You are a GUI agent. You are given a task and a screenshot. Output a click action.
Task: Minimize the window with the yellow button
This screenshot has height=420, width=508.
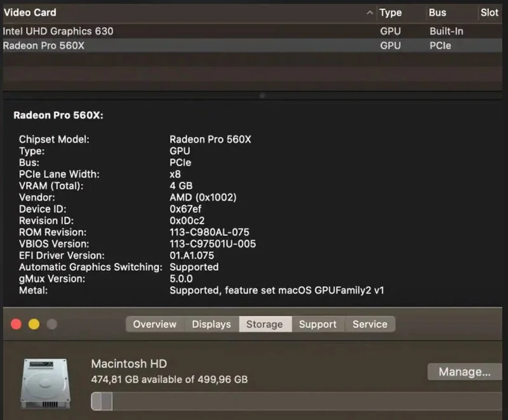click(34, 324)
